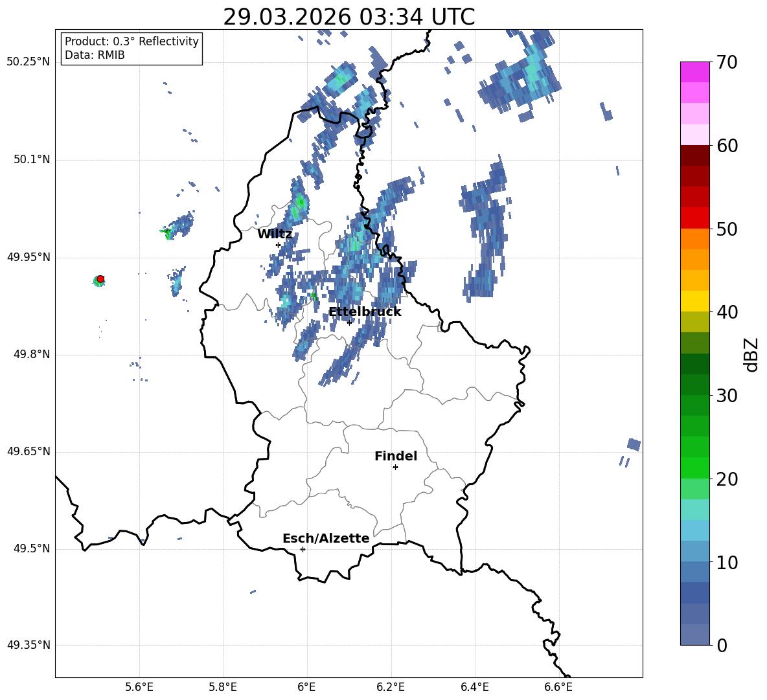
Task: Click the 70 tick on colorbar
Action: [x=727, y=63]
